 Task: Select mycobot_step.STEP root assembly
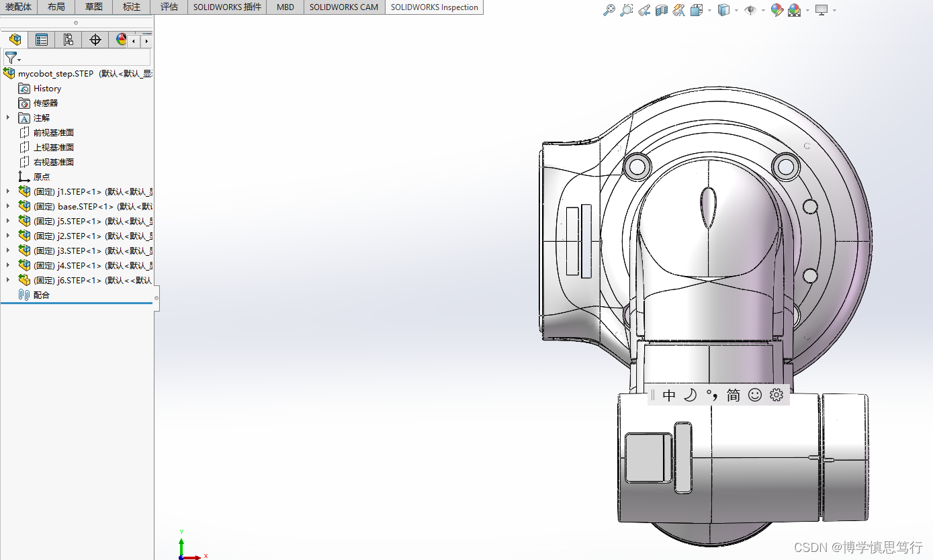click(77, 73)
